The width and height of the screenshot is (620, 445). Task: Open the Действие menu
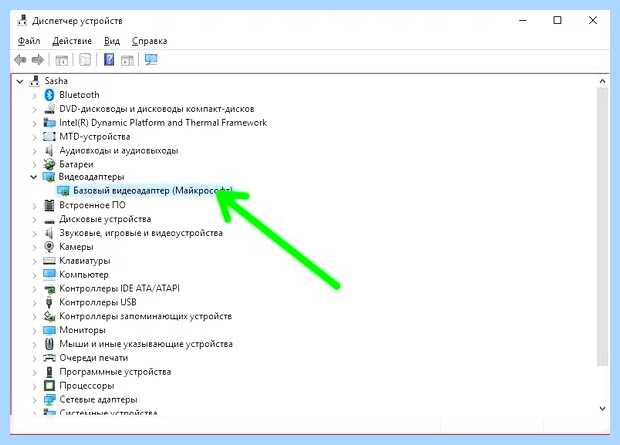[x=72, y=41]
